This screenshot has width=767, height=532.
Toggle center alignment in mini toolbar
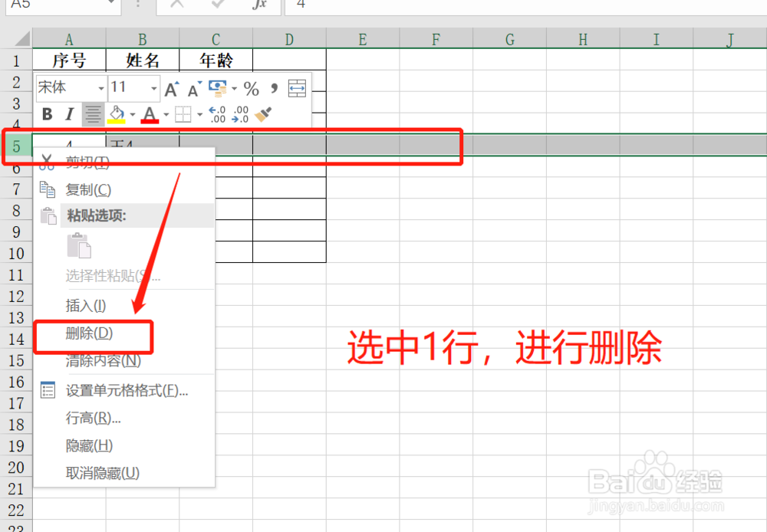tap(93, 113)
